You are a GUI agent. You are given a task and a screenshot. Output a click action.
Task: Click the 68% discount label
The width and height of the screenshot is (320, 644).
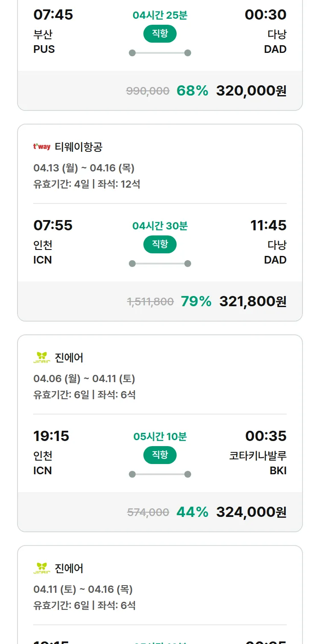click(192, 91)
